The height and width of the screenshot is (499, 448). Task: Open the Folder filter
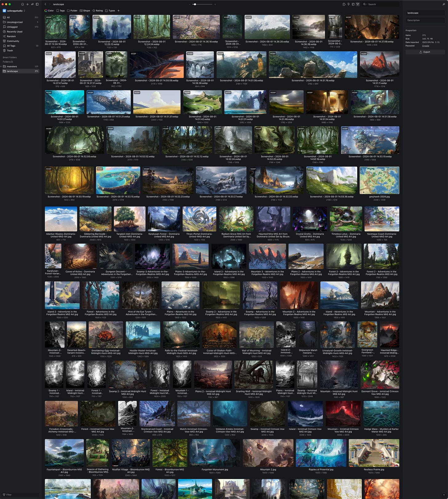(72, 10)
